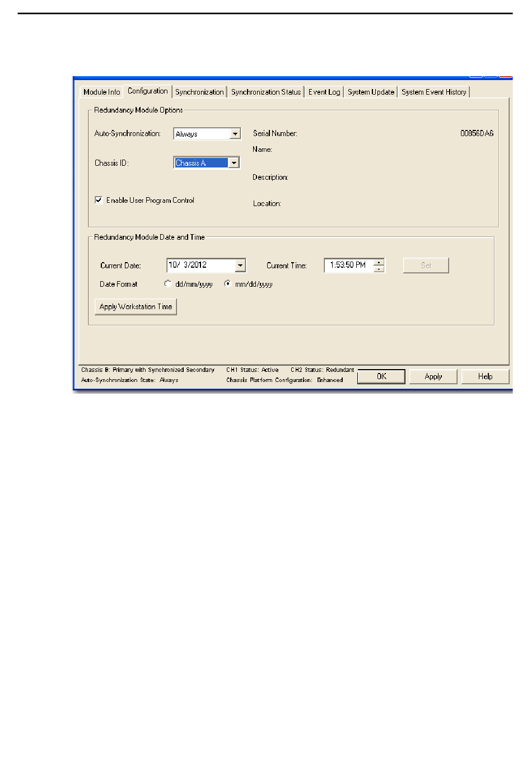Click the Always value in Auto-Synchronization
The height and width of the screenshot is (783, 532).
coord(186,134)
